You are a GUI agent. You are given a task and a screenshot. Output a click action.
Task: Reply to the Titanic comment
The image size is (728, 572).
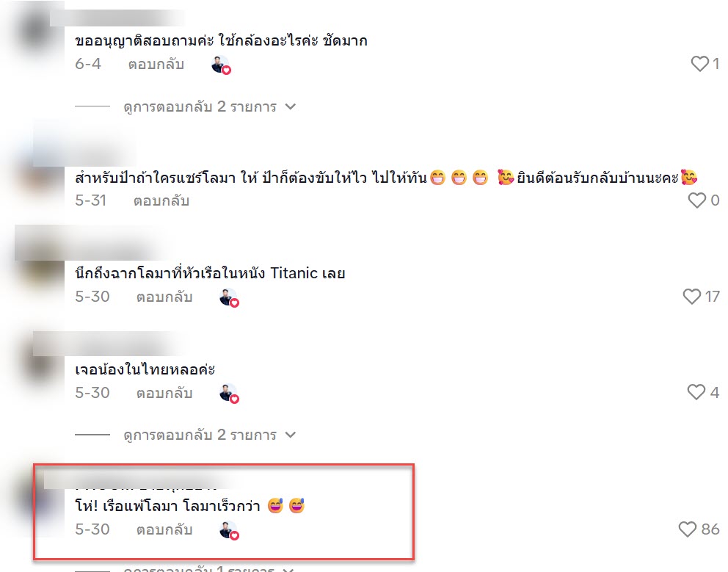click(164, 297)
